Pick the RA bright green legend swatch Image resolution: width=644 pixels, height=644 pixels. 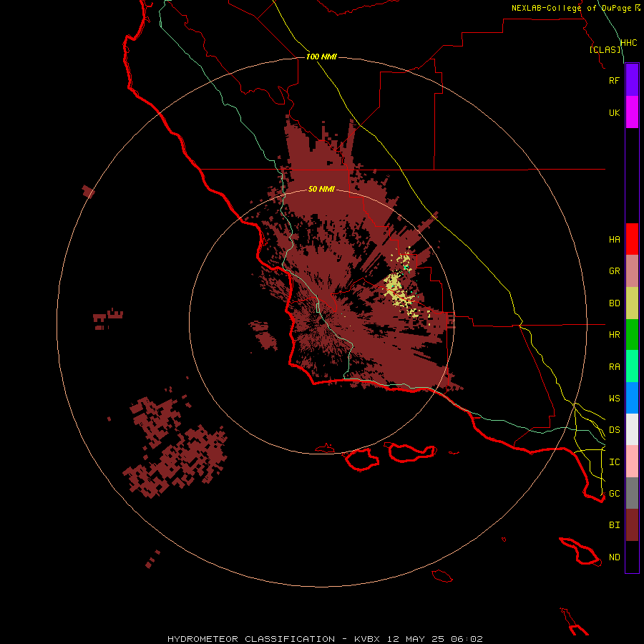[x=632, y=366]
